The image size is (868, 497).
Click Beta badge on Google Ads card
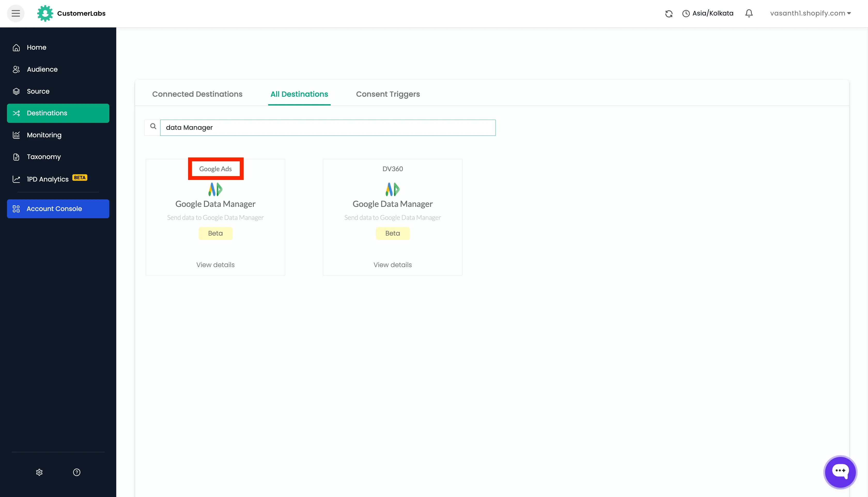coord(215,234)
